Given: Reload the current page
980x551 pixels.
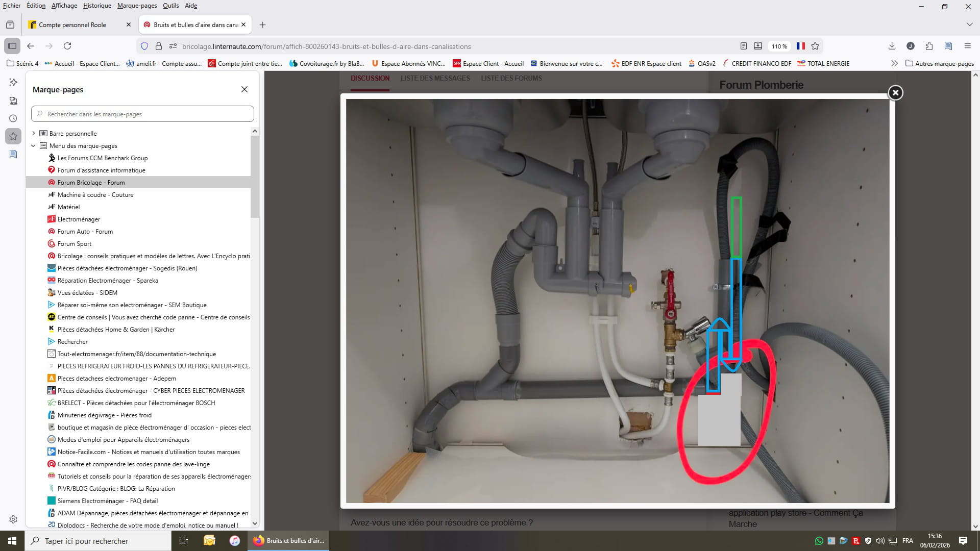Looking at the screenshot, I should [x=67, y=46].
